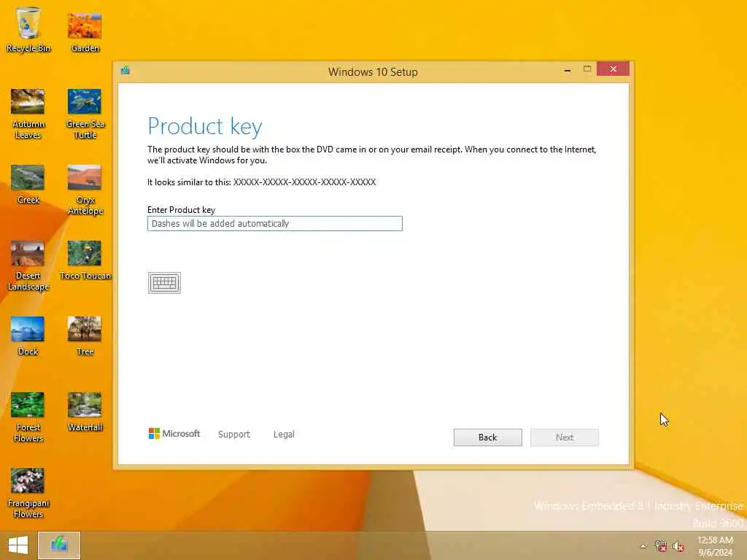747x560 pixels.
Task: Select the Dock image icon
Action: pyautogui.click(x=28, y=335)
